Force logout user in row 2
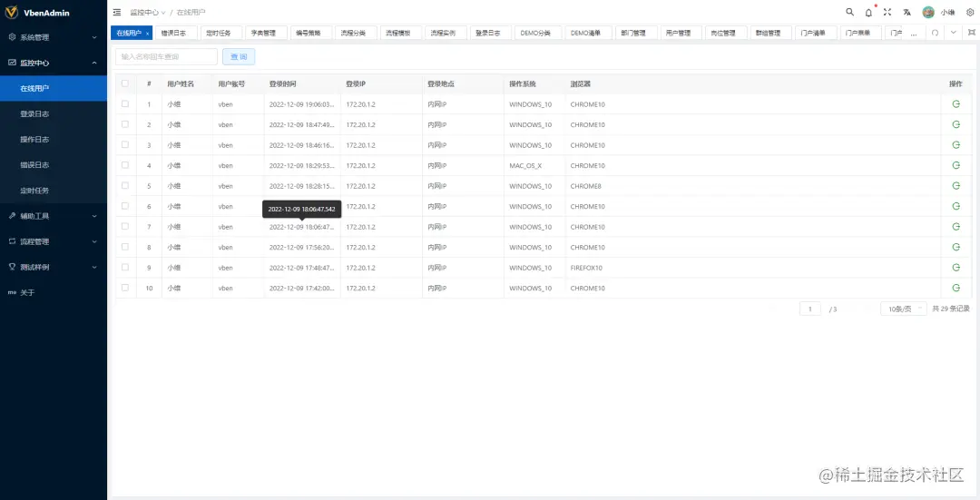This screenshot has height=500, width=980. [x=955, y=124]
